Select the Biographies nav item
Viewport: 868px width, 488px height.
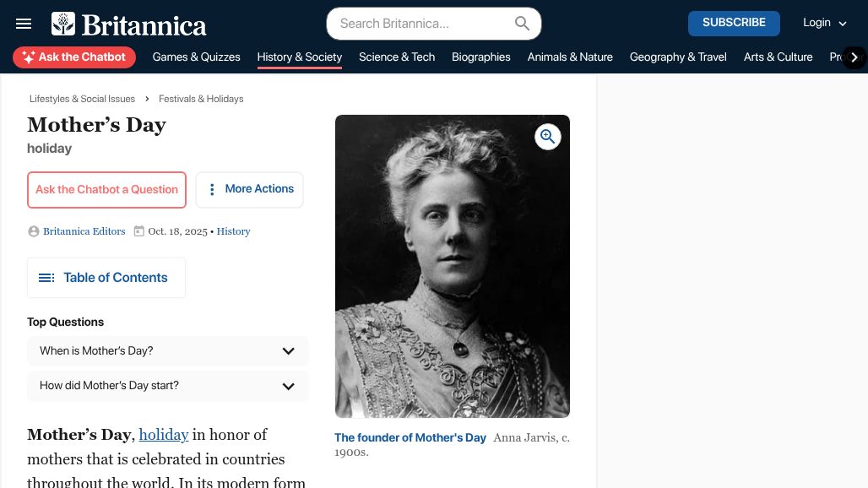[480, 57]
